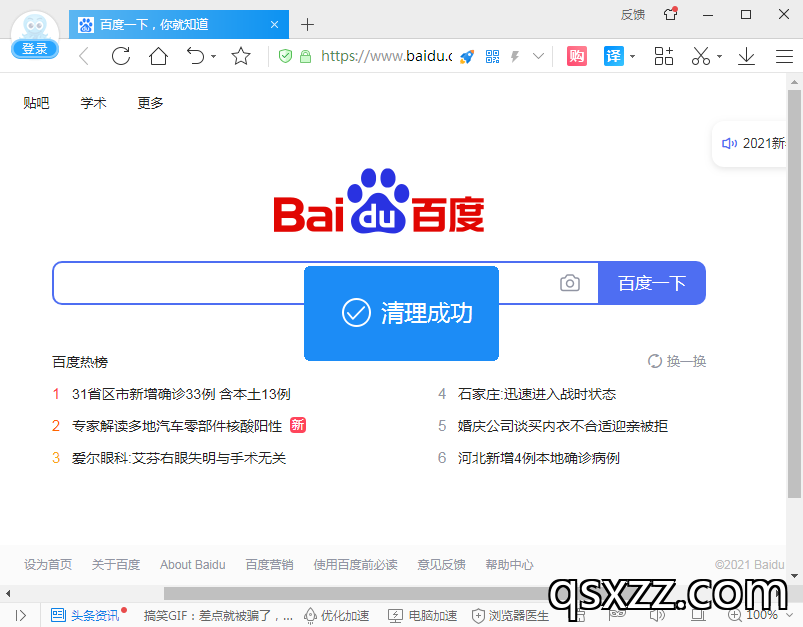The width and height of the screenshot is (803, 627).
Task: Click 意见反馈 footer link
Action: (441, 565)
